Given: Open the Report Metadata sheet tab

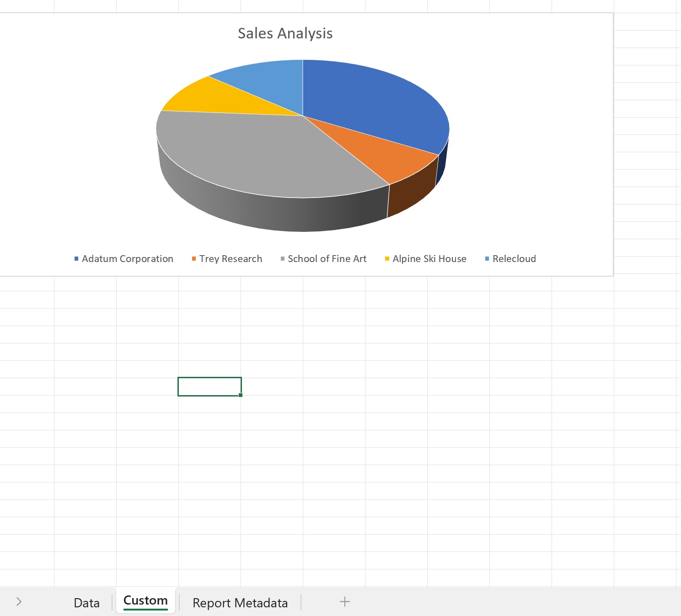Looking at the screenshot, I should pyautogui.click(x=240, y=603).
